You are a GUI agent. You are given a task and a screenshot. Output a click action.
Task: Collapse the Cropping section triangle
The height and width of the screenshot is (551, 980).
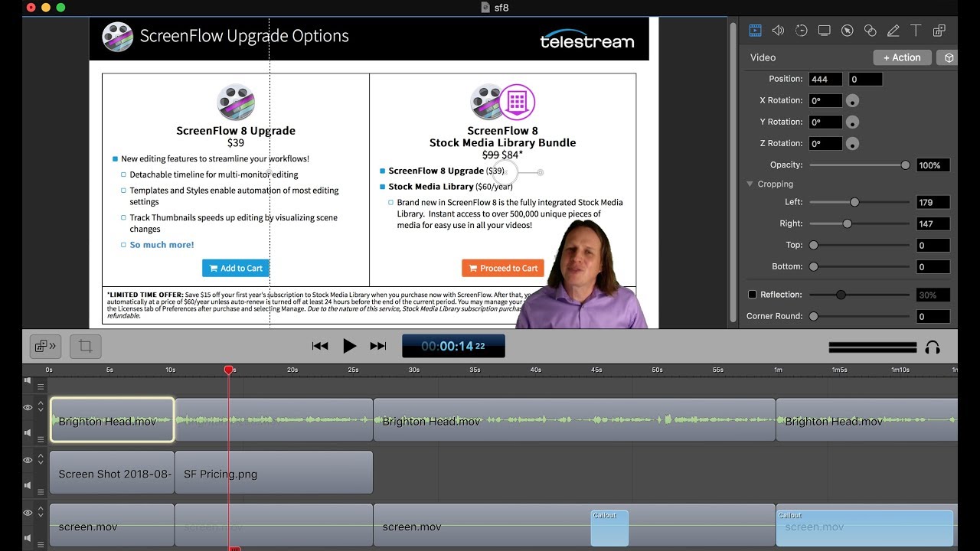tap(750, 184)
